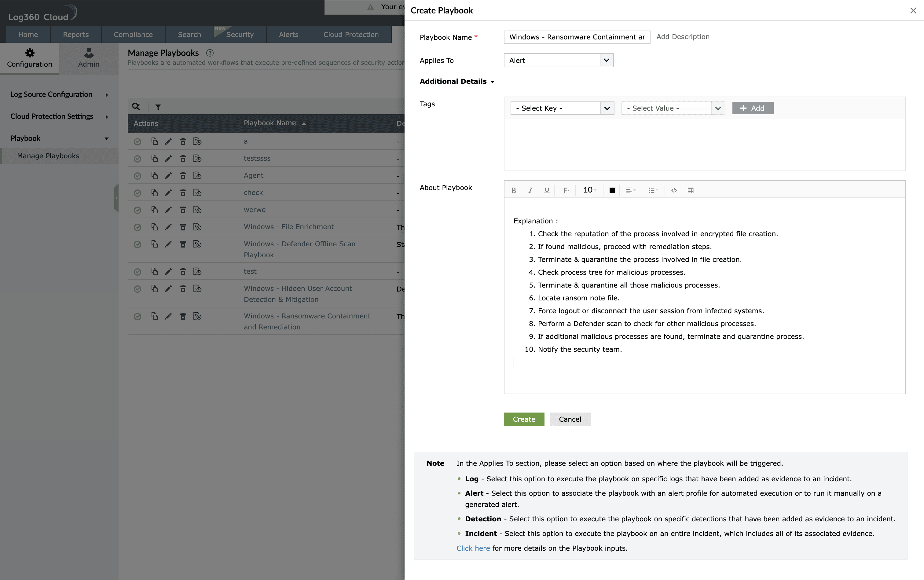Delete the playbook 'Agent'
This screenshot has height=580, width=924.
tap(183, 176)
